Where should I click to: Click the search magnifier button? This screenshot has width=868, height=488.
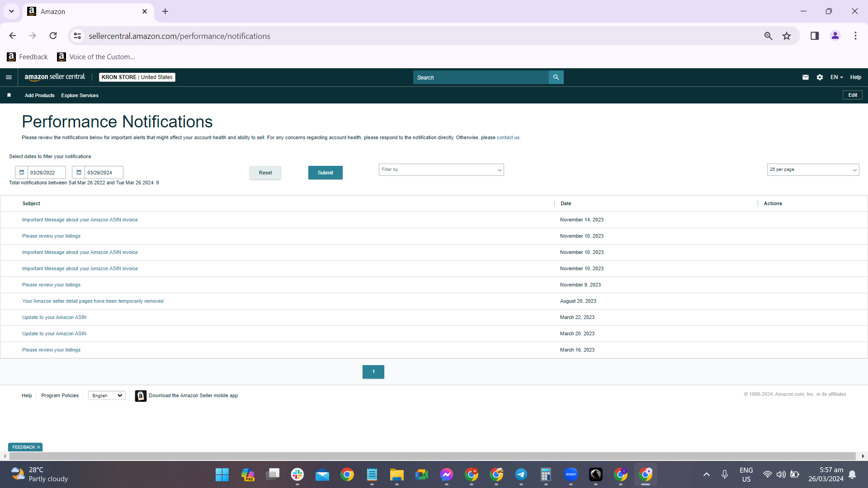tap(556, 77)
